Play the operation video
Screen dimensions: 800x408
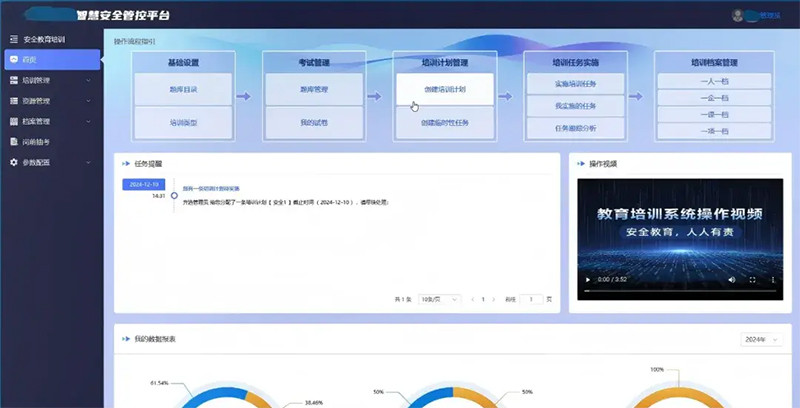point(588,279)
